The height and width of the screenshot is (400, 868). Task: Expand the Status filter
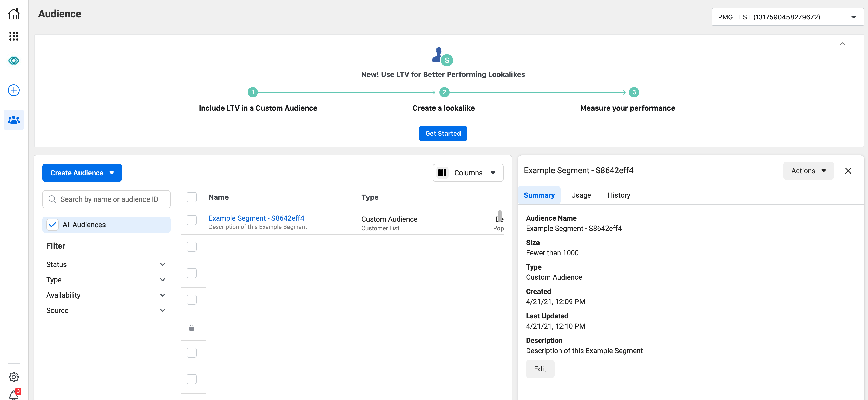pyautogui.click(x=106, y=264)
